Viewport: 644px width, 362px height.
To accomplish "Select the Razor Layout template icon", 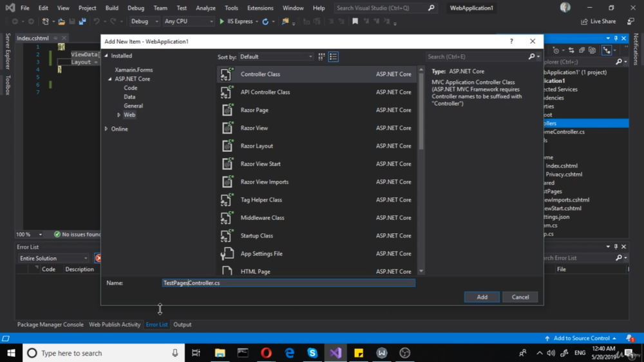I will (x=227, y=146).
